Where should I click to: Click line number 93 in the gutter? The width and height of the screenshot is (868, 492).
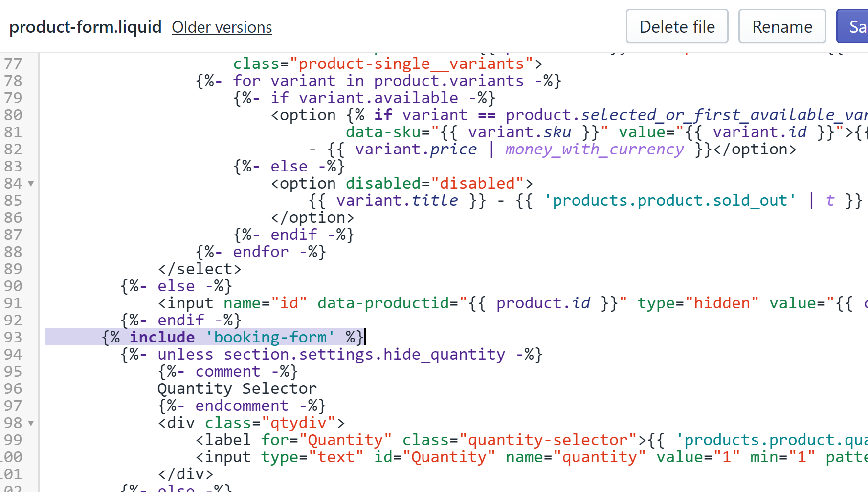tap(13, 337)
